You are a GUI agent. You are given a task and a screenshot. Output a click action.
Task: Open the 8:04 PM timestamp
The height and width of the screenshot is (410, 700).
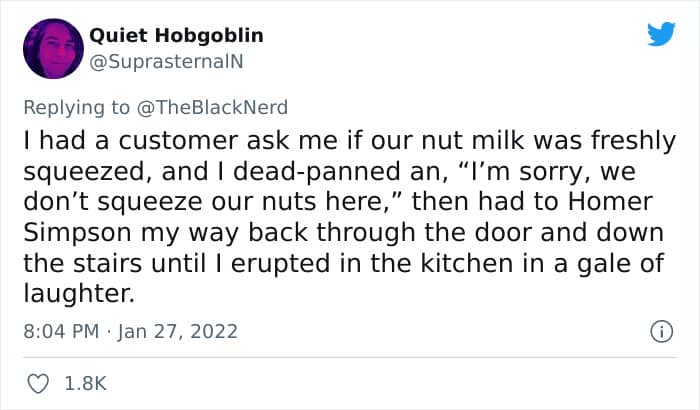click(x=61, y=331)
